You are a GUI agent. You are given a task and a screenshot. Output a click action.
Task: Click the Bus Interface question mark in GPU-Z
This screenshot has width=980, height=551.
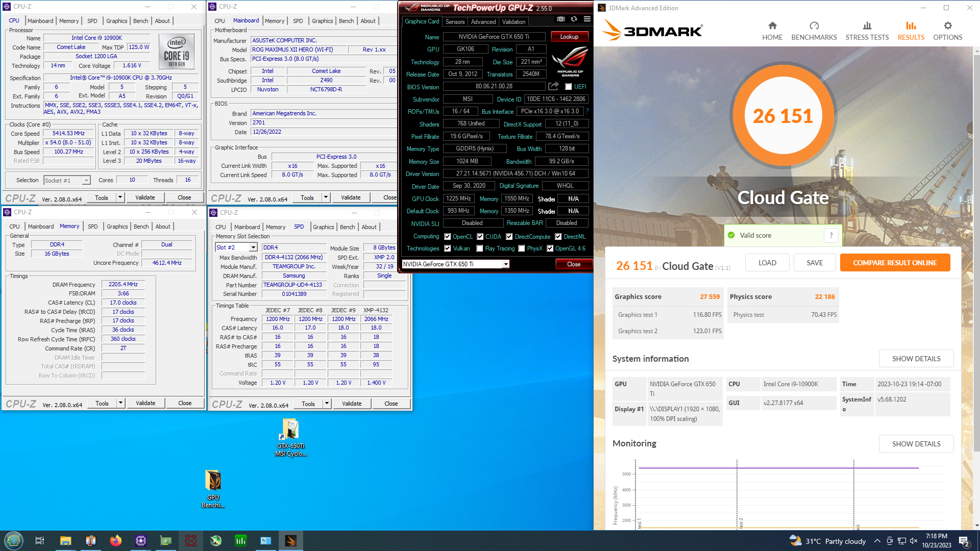[587, 111]
